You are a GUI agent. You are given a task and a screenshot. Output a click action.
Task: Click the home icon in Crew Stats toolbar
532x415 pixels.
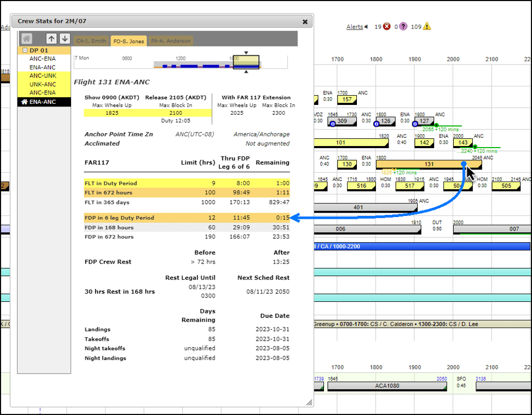coord(26,38)
